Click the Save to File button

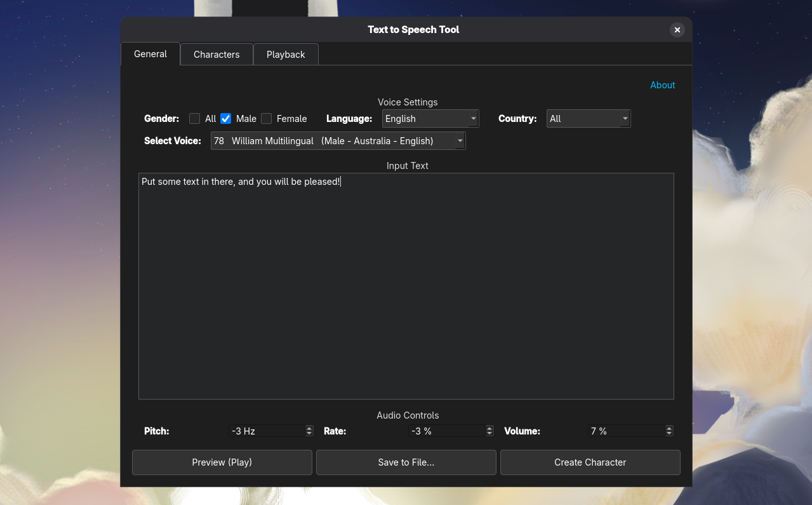(x=406, y=462)
